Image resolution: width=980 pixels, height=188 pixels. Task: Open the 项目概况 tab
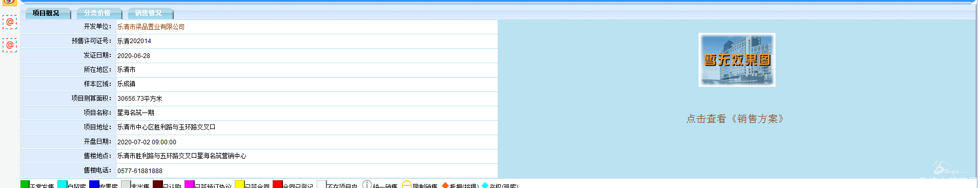(x=46, y=13)
